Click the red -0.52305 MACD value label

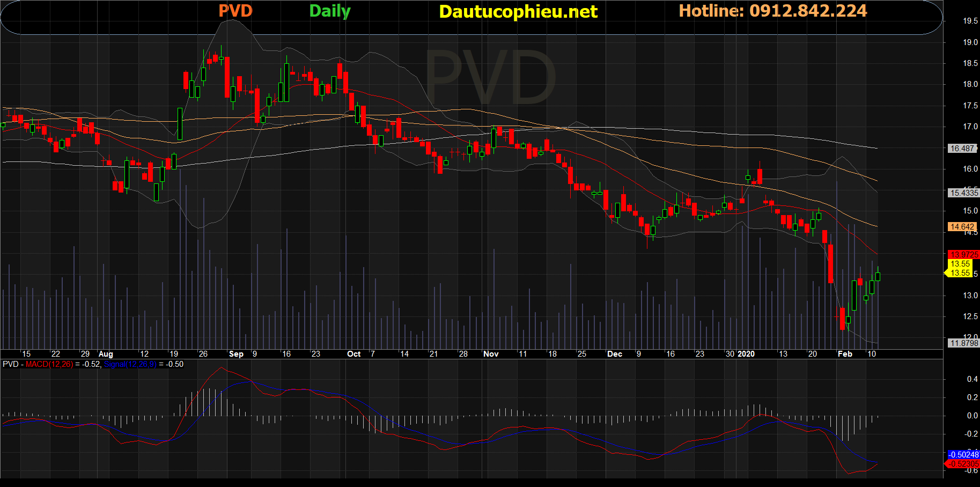click(963, 464)
